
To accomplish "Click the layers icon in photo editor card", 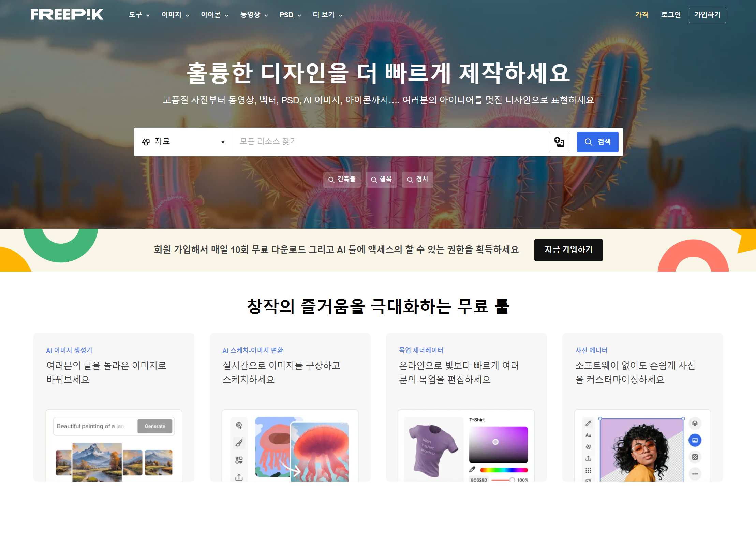I will 695,423.
